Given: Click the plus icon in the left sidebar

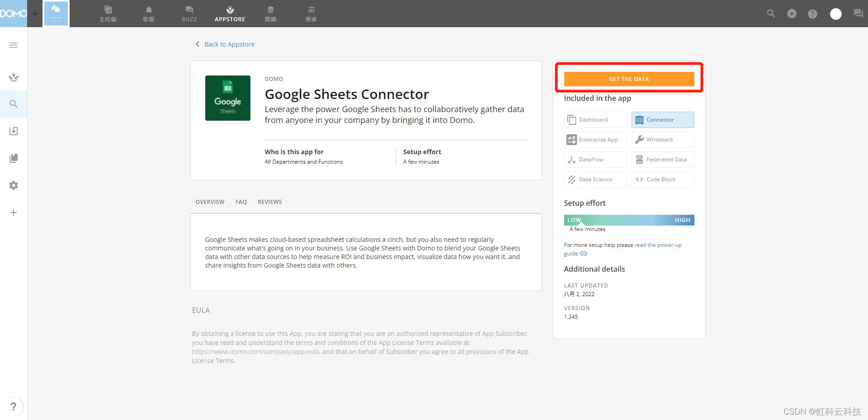Looking at the screenshot, I should click(14, 212).
